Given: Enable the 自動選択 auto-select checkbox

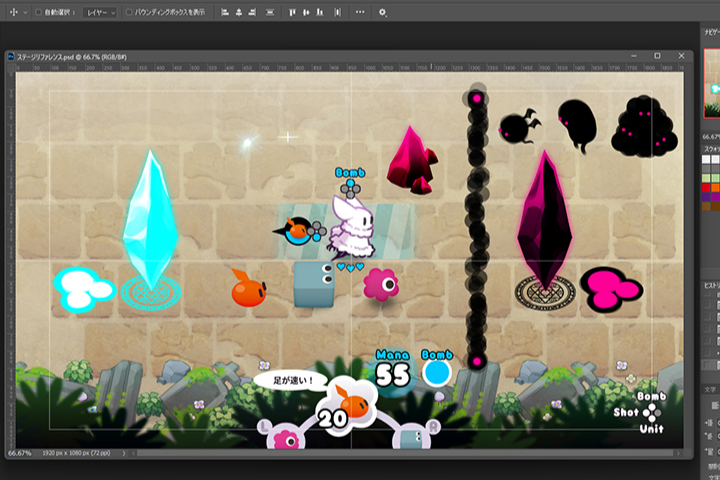Looking at the screenshot, I should [38, 12].
